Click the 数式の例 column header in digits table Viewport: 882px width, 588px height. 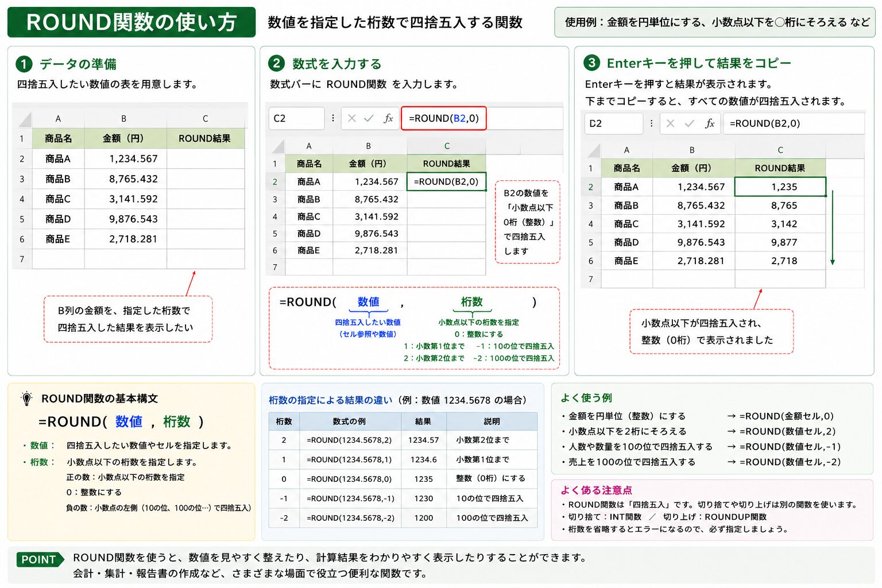tap(349, 421)
